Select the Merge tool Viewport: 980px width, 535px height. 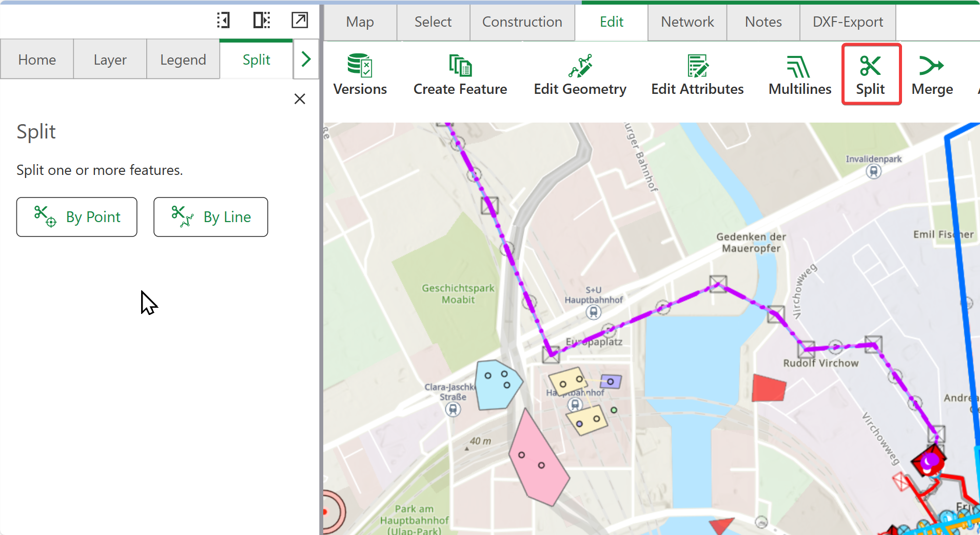pos(932,75)
